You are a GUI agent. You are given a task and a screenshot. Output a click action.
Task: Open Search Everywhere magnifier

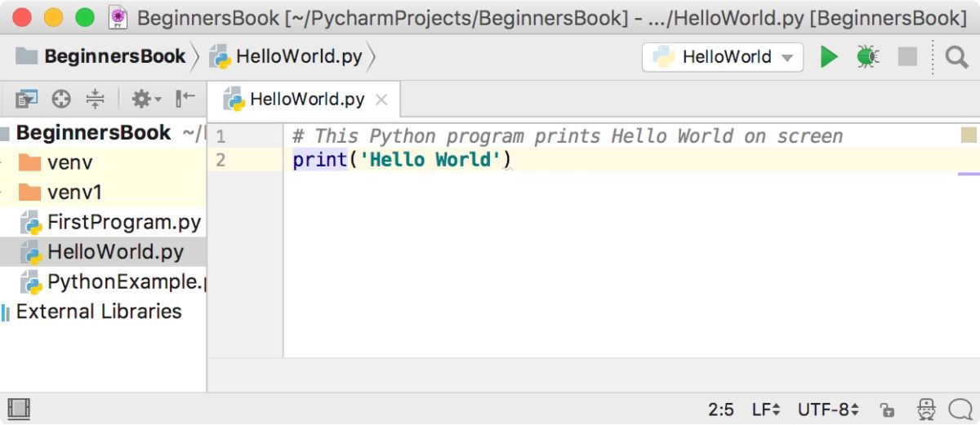click(x=956, y=57)
